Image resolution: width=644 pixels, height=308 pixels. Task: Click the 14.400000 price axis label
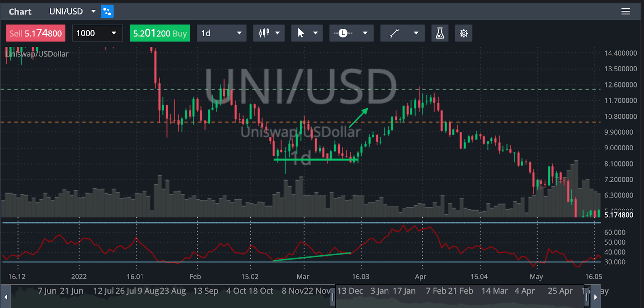[x=620, y=53]
